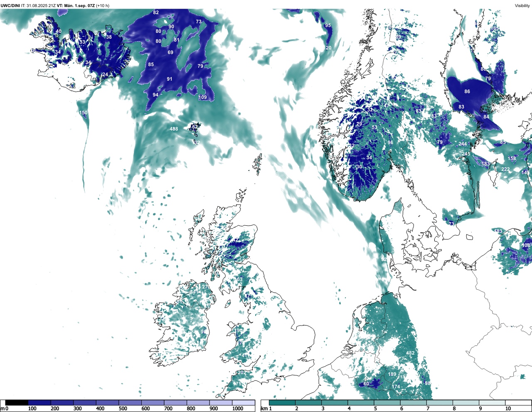
Task: Click the 86 value over Gulf of Bothnia
Action: coord(467,91)
